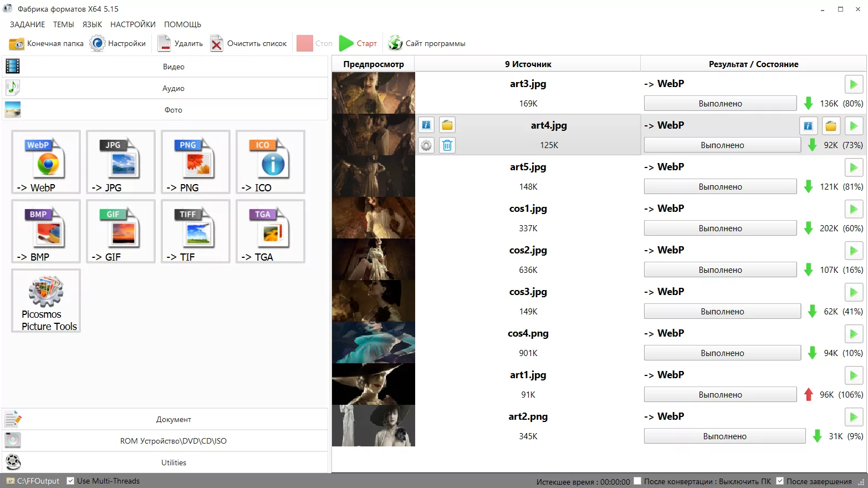868x488 pixels.
Task: Play the converted cos1.jpg result
Action: click(x=854, y=209)
